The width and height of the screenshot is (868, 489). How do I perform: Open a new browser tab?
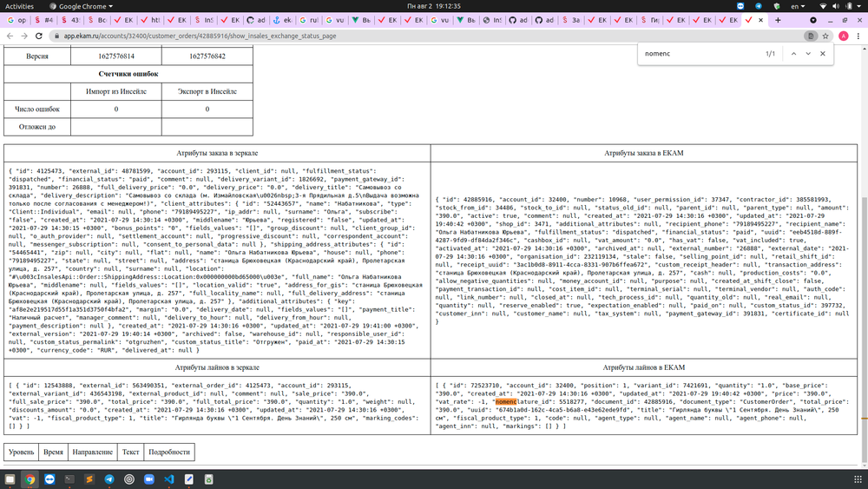pyautogui.click(x=778, y=20)
